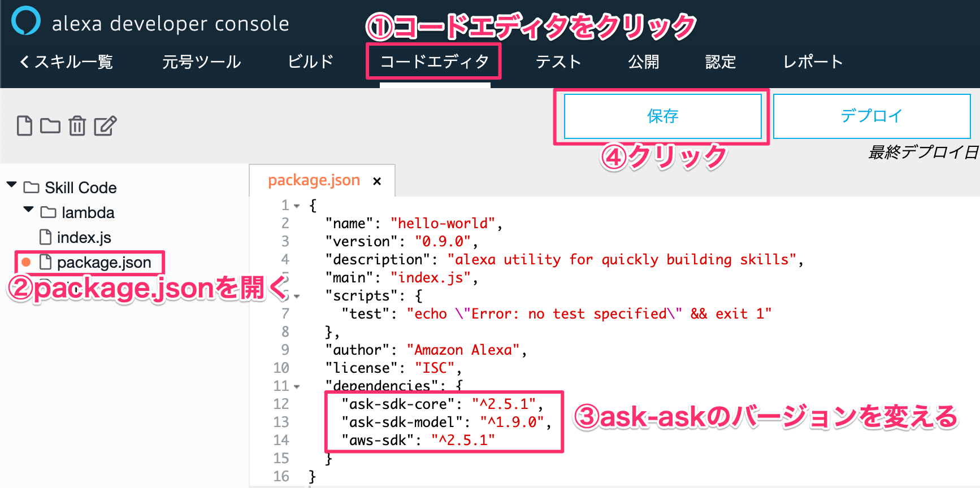This screenshot has height=488, width=980.
Task: Click the Skill Code folder icon
Action: point(31,187)
